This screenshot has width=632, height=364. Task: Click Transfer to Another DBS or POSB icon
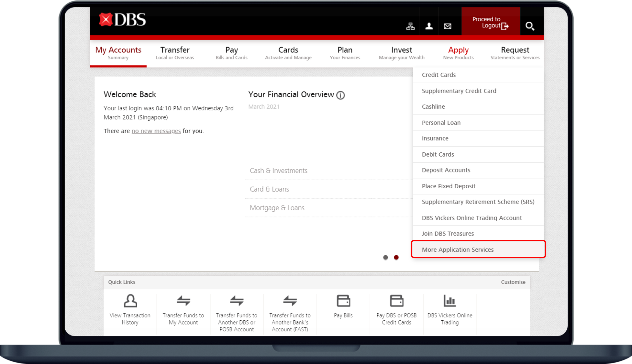[237, 301]
